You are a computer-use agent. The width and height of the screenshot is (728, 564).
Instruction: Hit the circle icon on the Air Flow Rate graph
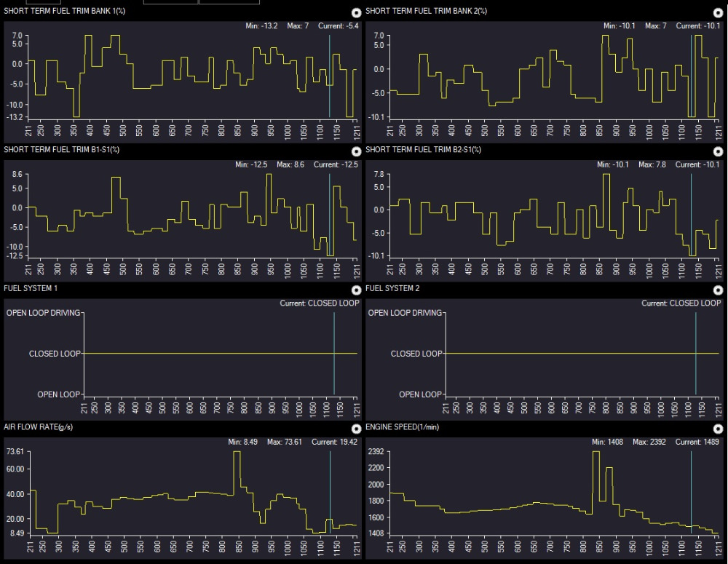coord(356,429)
